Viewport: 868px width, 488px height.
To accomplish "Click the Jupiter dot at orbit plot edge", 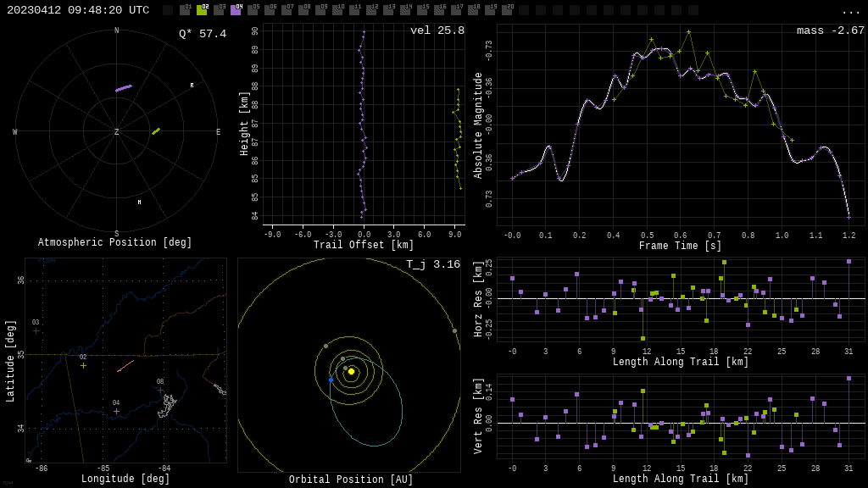I will (x=454, y=331).
